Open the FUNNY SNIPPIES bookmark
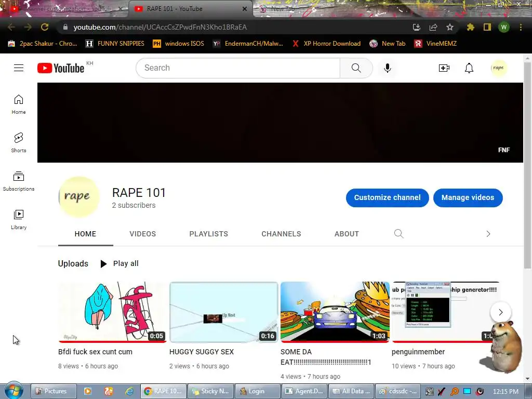532x399 pixels. click(115, 44)
